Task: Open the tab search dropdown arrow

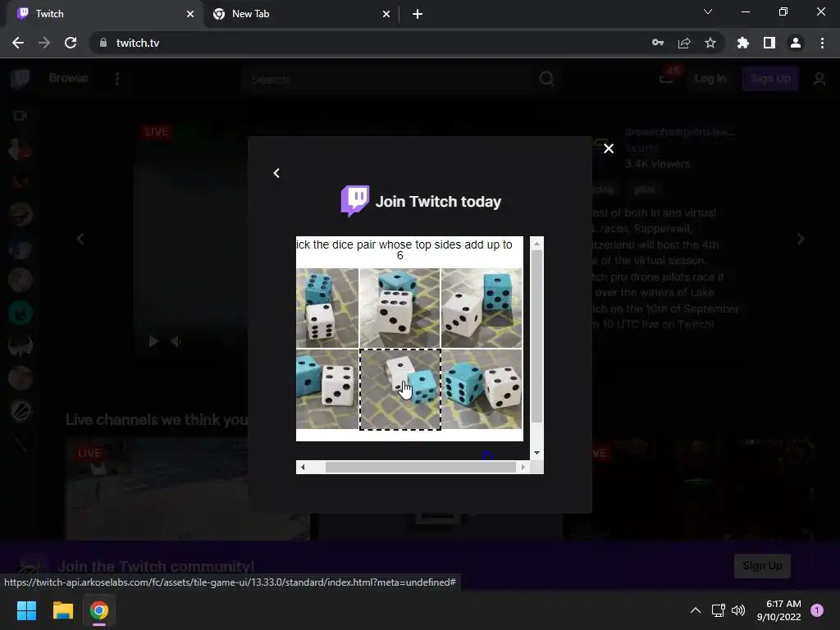Action: [708, 11]
